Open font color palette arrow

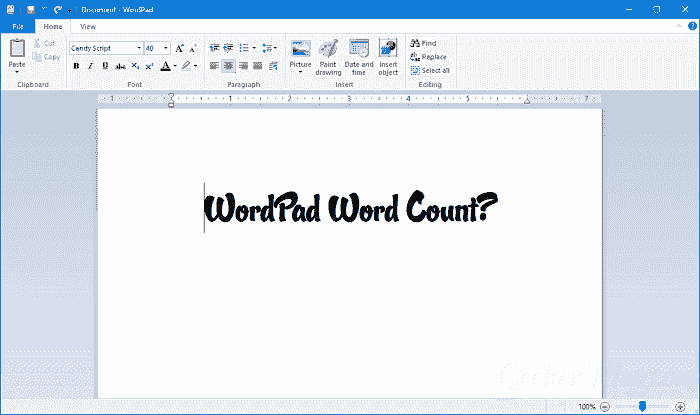pos(175,66)
